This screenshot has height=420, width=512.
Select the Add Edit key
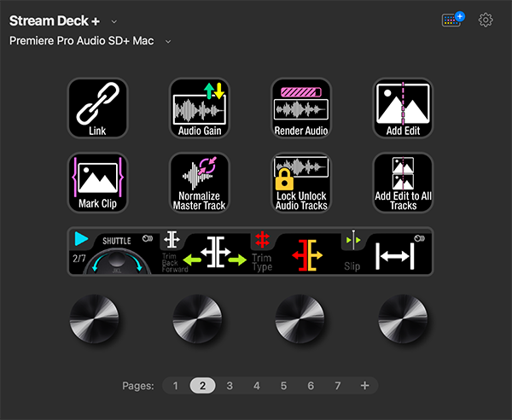[403, 108]
